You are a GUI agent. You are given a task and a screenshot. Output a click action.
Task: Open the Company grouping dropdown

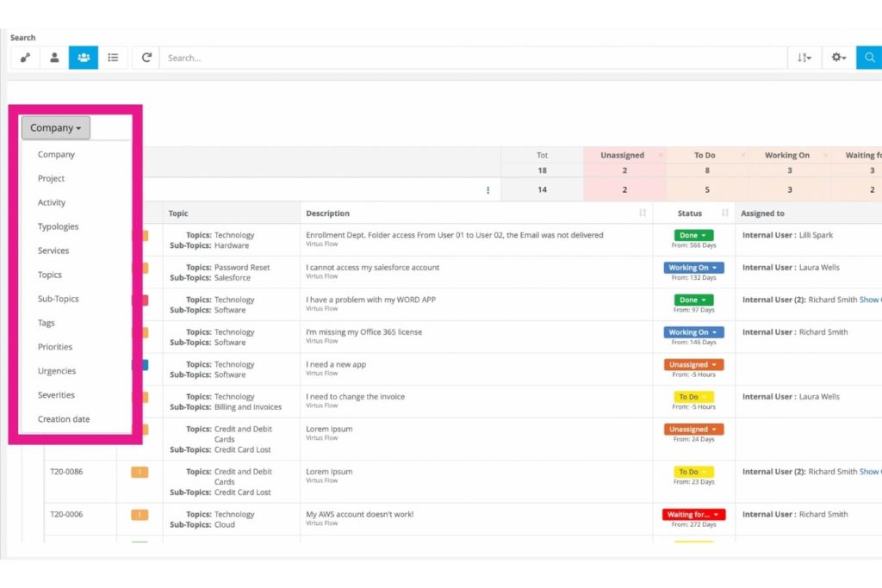pos(55,127)
